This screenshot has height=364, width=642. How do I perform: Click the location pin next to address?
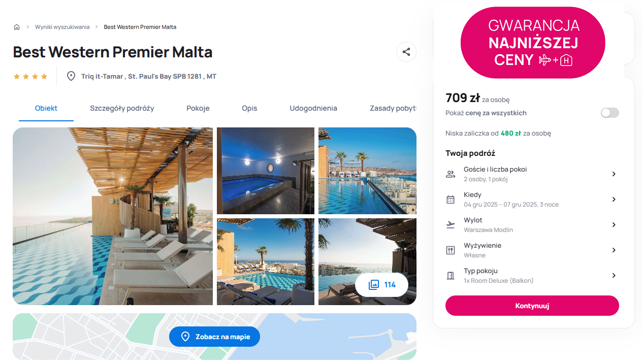click(x=72, y=76)
